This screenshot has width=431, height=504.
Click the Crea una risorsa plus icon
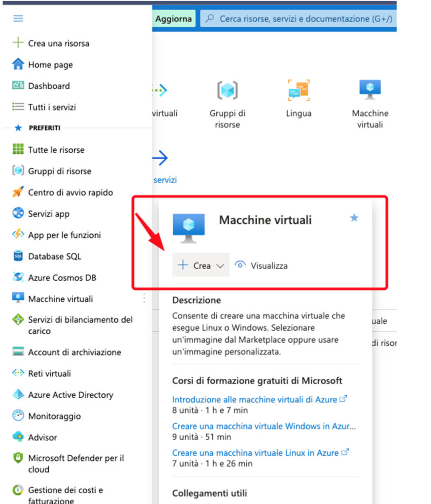[18, 42]
